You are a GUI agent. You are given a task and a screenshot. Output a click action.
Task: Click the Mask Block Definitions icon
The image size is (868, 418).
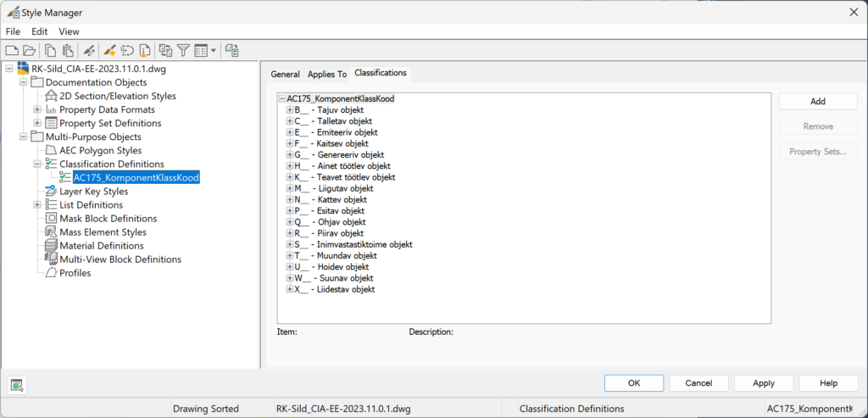tap(51, 218)
